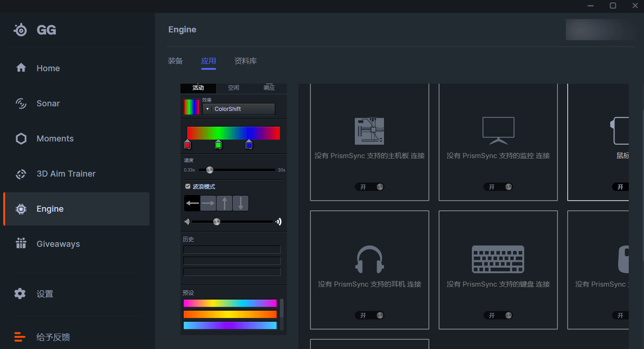Click the keyboard PrismSync icon
The height and width of the screenshot is (349, 644).
click(498, 259)
